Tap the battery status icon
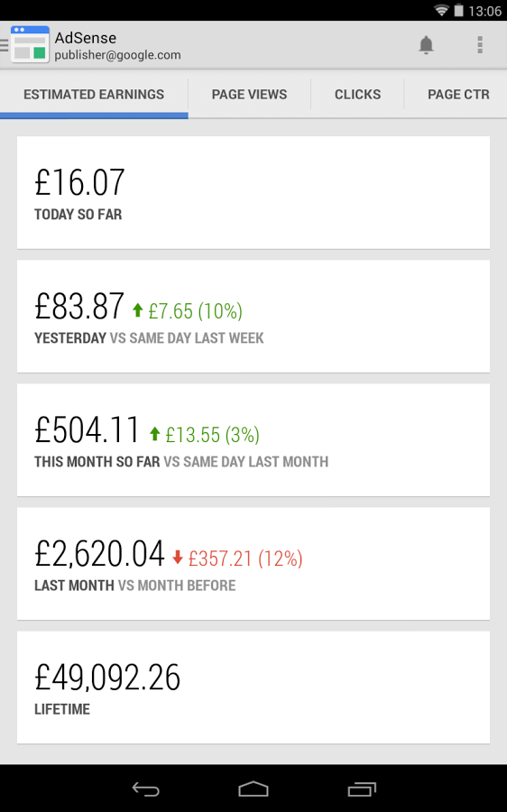Screen dimensions: 507x812 click(458, 10)
